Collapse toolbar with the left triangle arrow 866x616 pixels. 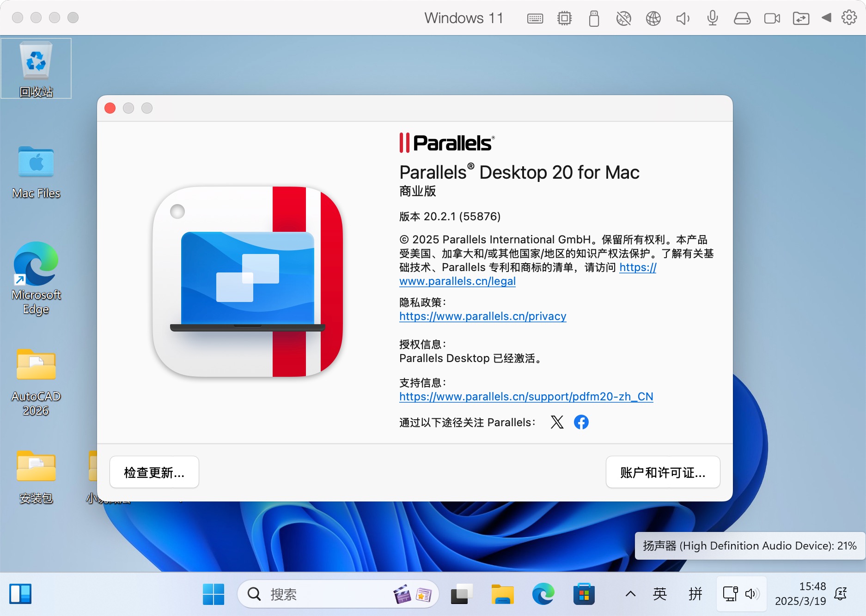click(826, 18)
